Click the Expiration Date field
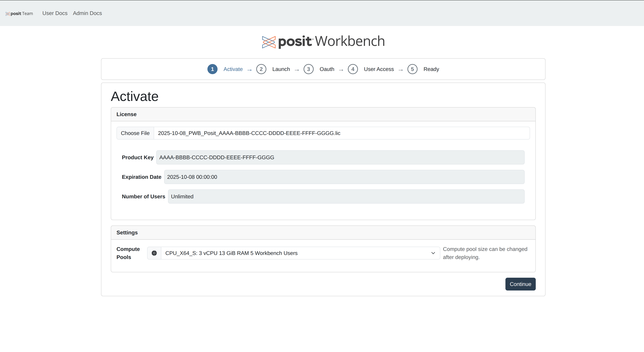 344,177
